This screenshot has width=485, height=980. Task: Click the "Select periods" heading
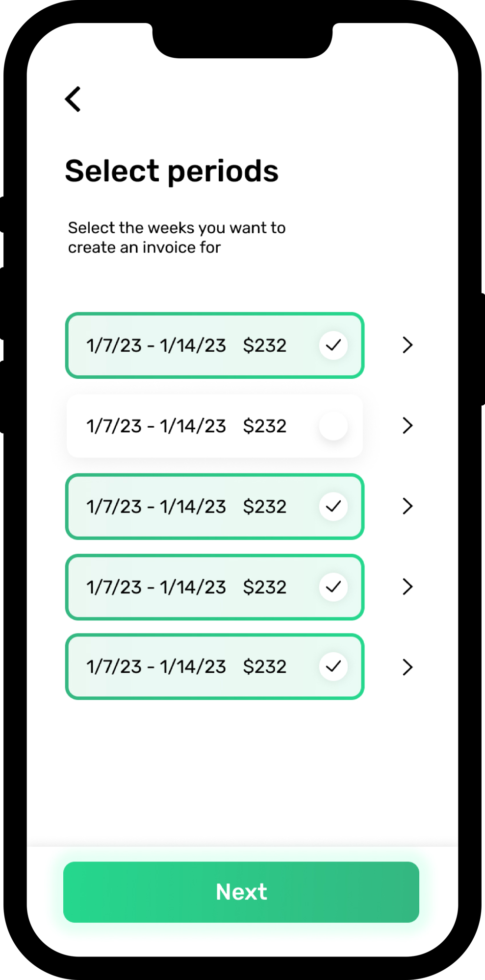click(x=172, y=171)
